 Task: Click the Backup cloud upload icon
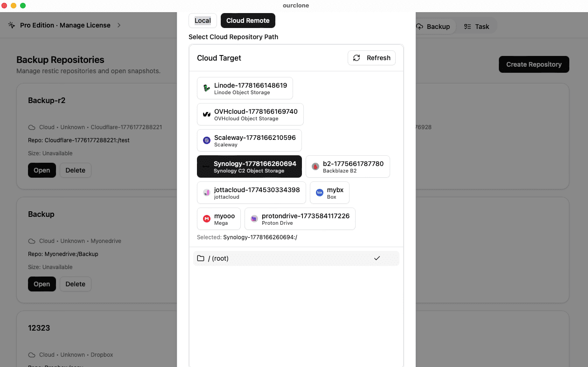click(x=420, y=27)
